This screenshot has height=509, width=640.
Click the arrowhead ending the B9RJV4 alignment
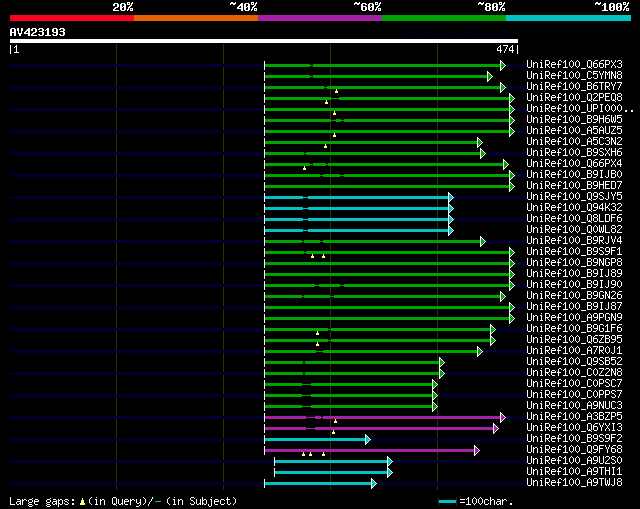click(x=483, y=242)
